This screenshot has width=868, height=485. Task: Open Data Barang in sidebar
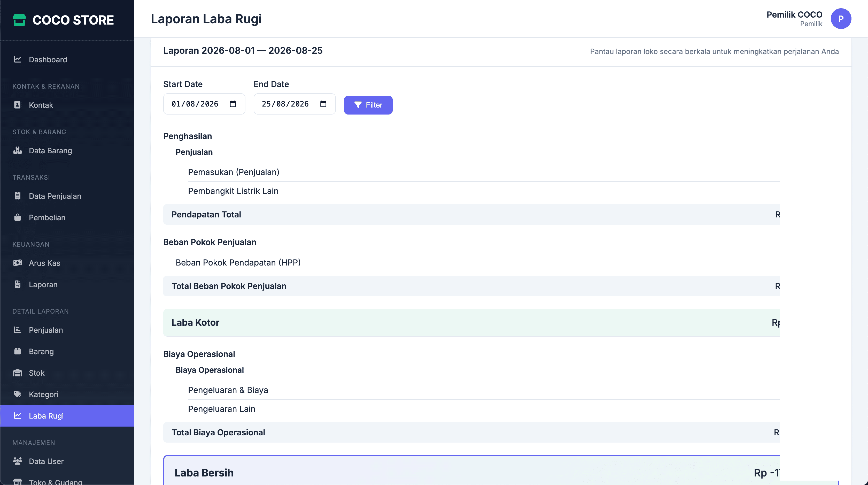click(x=67, y=150)
